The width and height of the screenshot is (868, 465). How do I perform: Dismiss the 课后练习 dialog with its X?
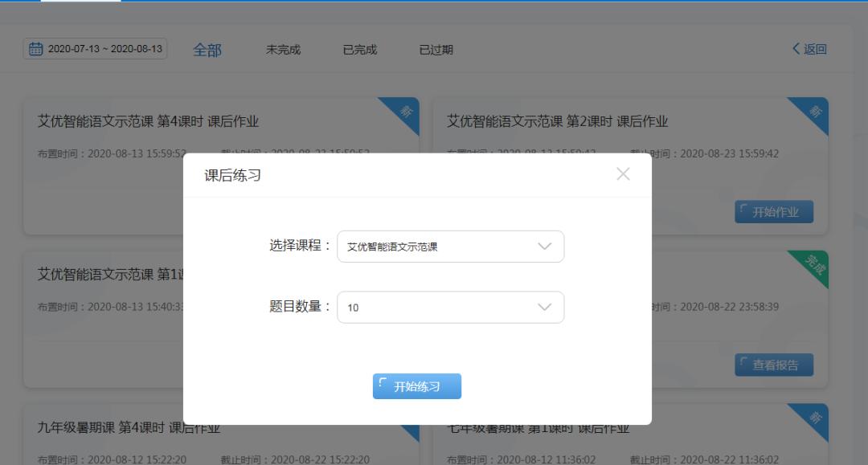[x=623, y=173]
